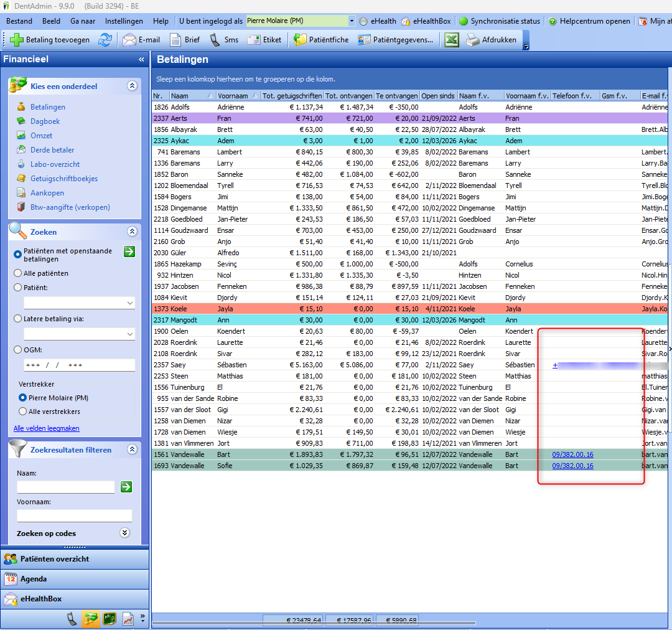Open Dagboek in the sidebar
The width and height of the screenshot is (672, 630).
pos(45,121)
